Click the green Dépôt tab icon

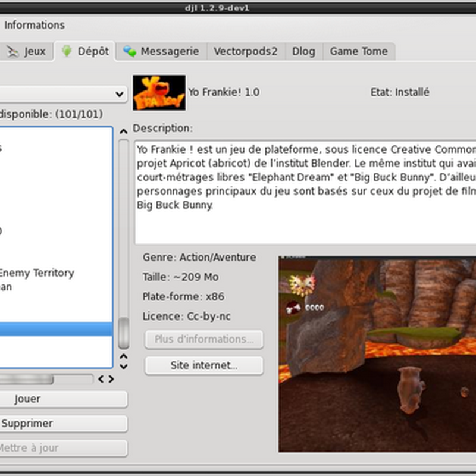pos(67,51)
